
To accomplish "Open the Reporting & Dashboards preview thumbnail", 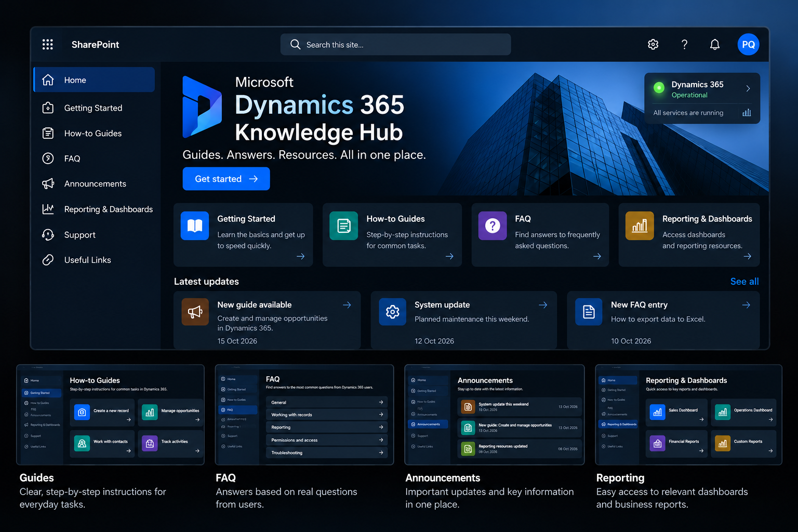I will pyautogui.click(x=688, y=415).
